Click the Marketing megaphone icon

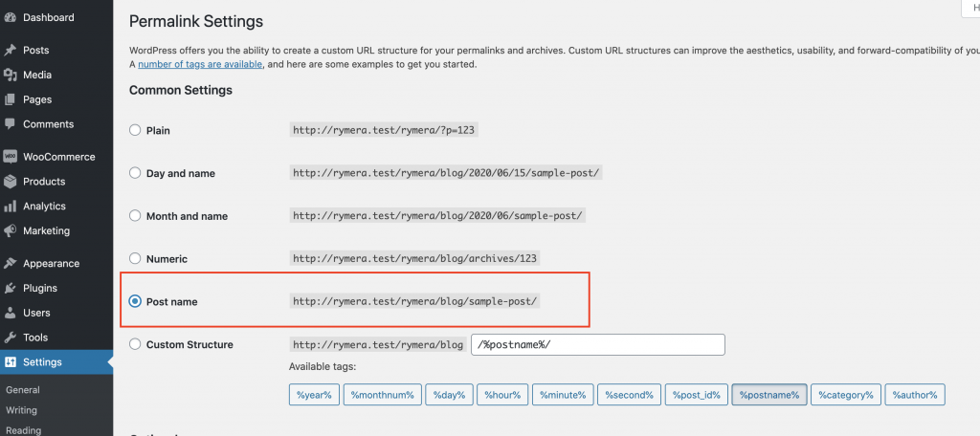[x=11, y=230]
